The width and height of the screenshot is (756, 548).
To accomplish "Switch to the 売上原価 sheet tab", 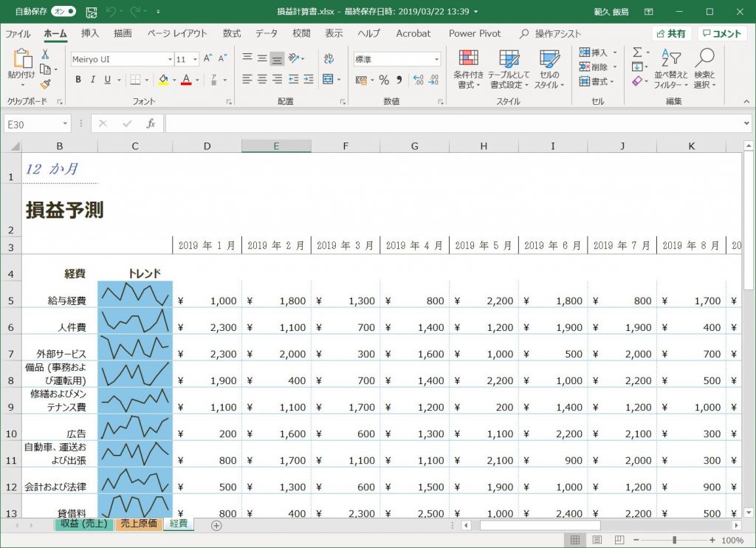I will [x=138, y=524].
